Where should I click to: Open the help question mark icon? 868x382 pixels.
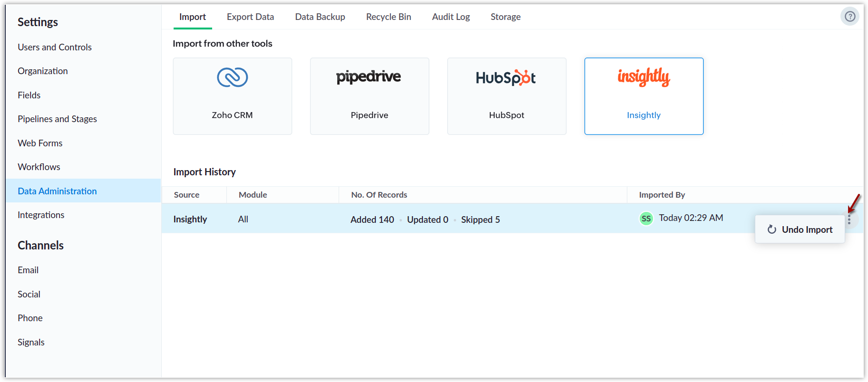click(849, 17)
